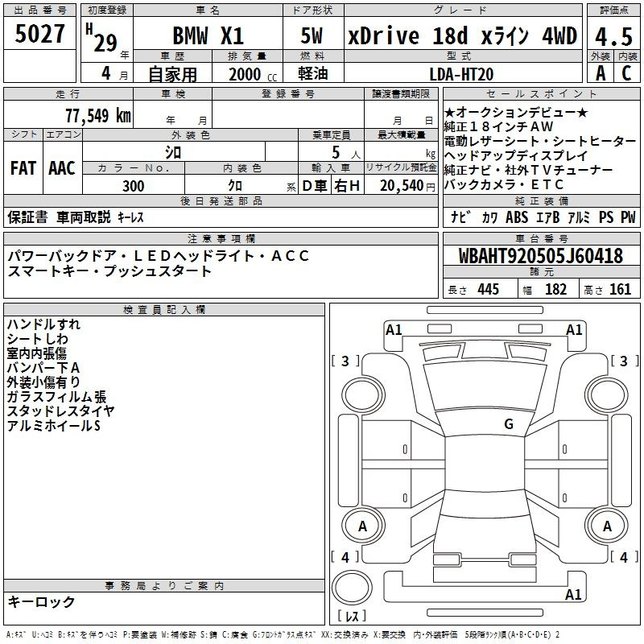Click seating capacity 5 人

click(345, 153)
